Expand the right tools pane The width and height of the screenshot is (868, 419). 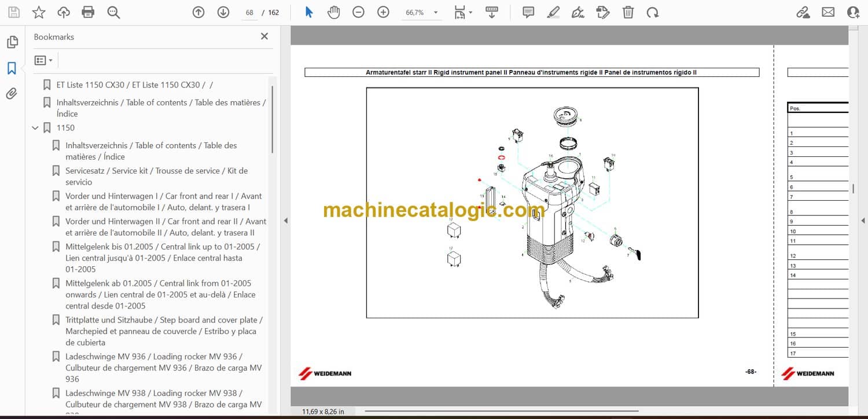863,220
